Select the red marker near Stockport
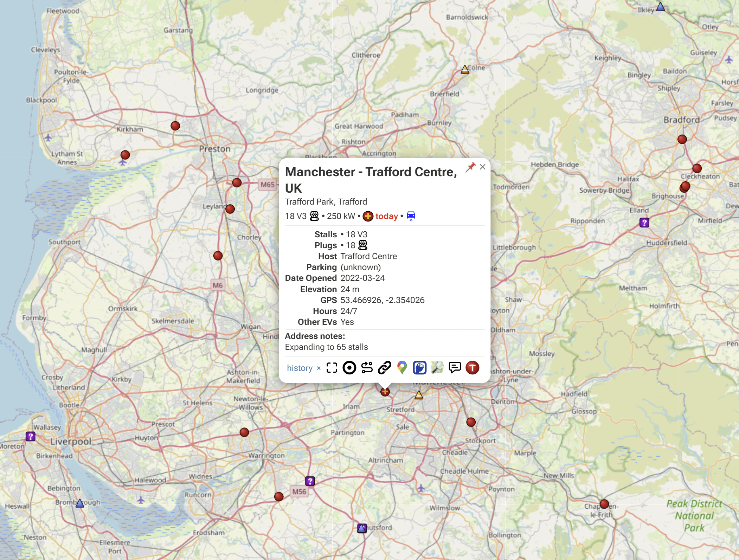This screenshot has width=739, height=560. click(471, 422)
